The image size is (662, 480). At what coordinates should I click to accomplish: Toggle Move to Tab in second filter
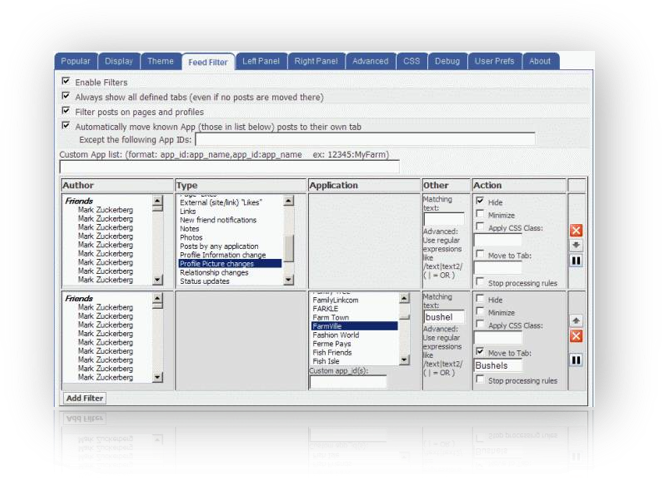pyautogui.click(x=480, y=351)
